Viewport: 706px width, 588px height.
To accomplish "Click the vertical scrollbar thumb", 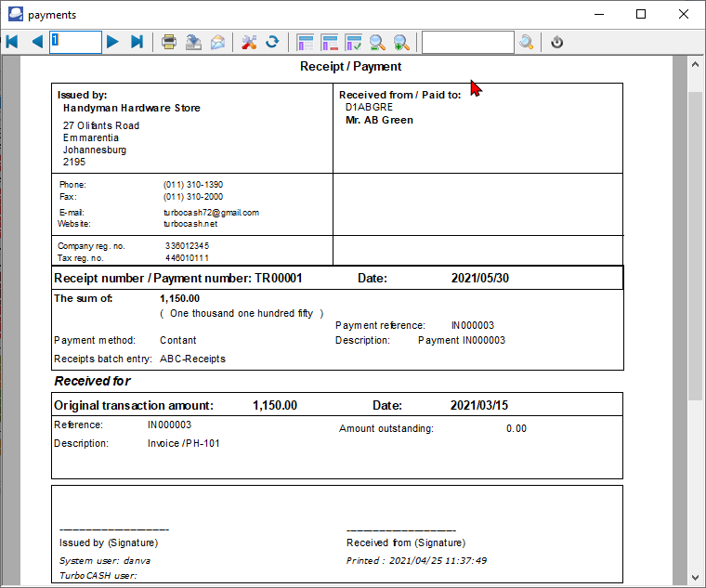I will (695, 245).
